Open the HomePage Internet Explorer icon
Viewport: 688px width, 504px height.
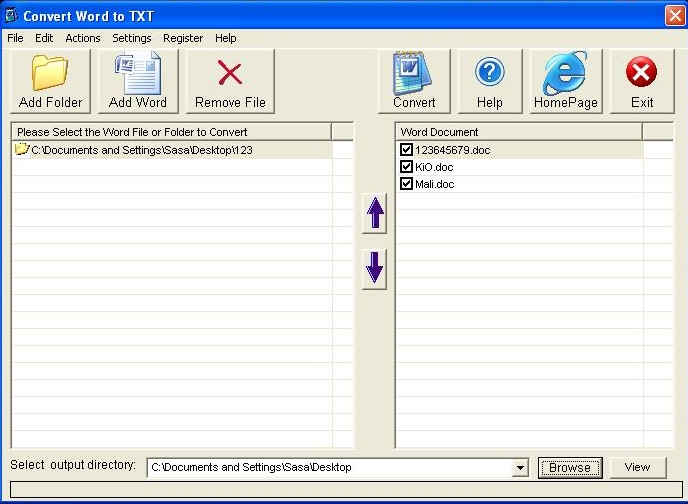pos(565,73)
